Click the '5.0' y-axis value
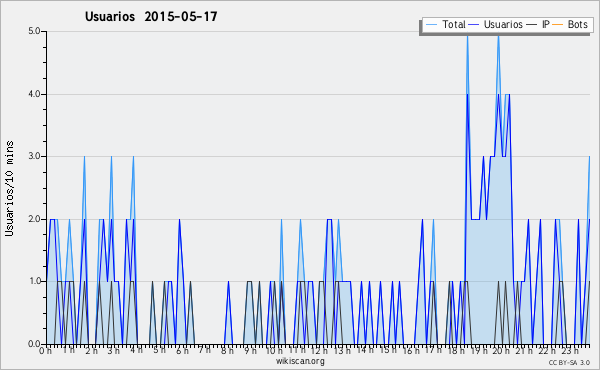Viewport: 600px width, 370px height. click(x=34, y=31)
